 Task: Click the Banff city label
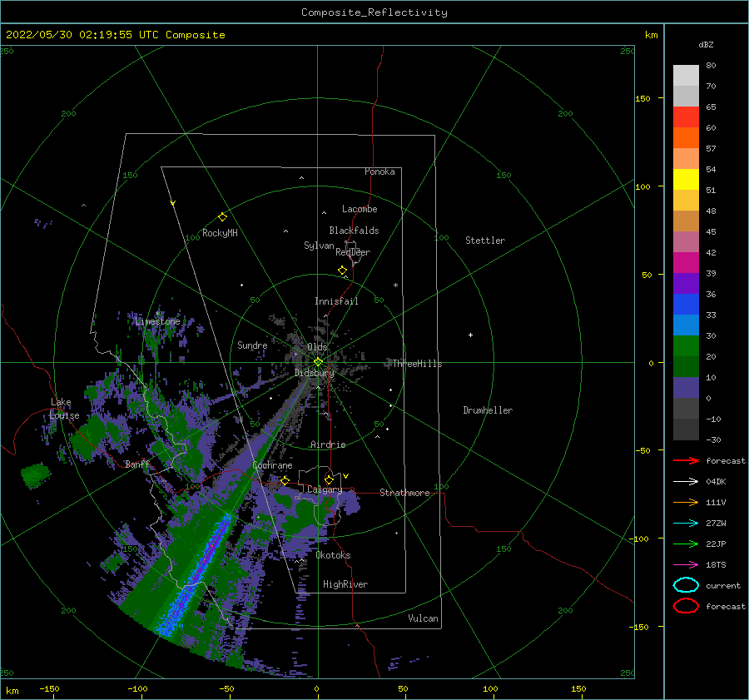137,464
